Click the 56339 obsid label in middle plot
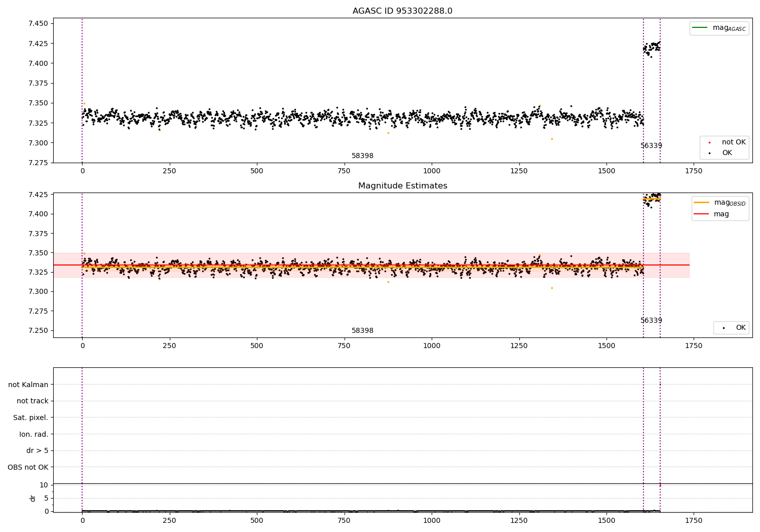This screenshot has height=532, width=760. [x=651, y=321]
